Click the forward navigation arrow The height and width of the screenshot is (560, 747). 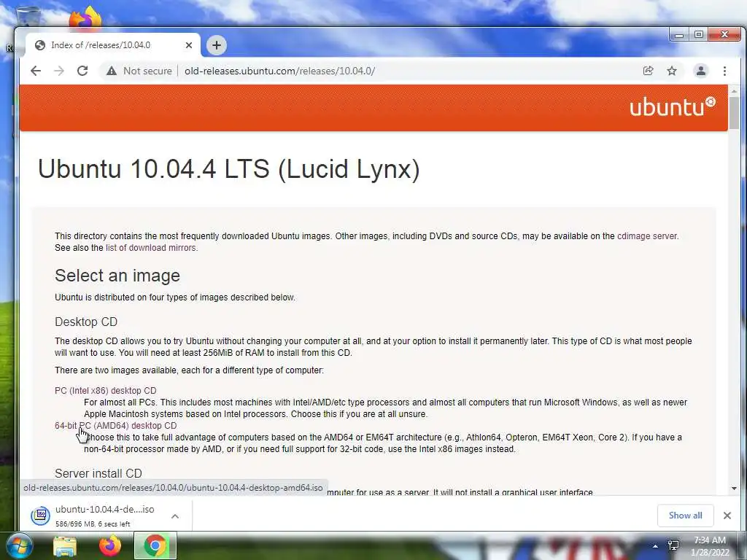point(59,71)
